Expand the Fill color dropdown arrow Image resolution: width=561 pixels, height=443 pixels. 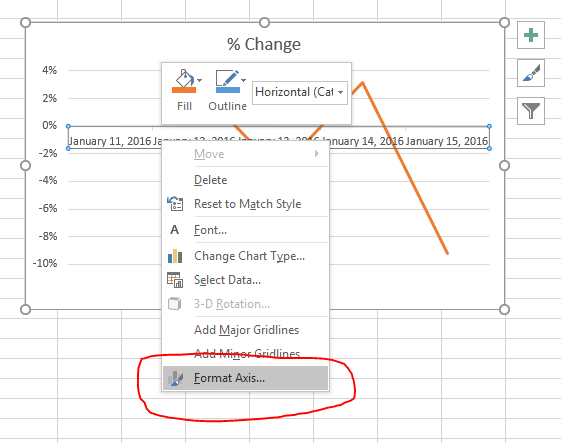coord(199,80)
